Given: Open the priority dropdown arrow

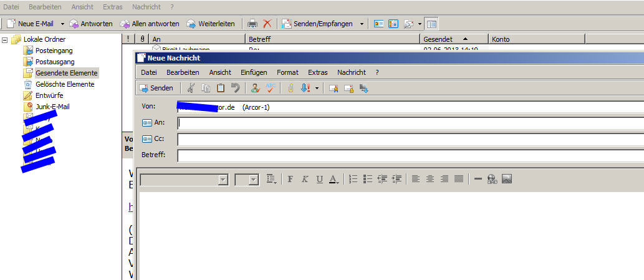Looking at the screenshot, I should click(316, 89).
